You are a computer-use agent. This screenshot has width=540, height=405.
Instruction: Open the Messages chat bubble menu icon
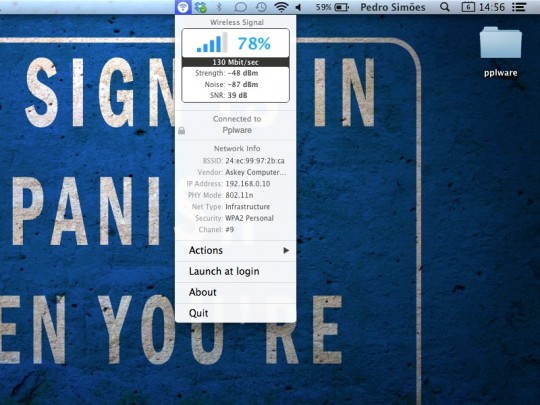(x=240, y=7)
